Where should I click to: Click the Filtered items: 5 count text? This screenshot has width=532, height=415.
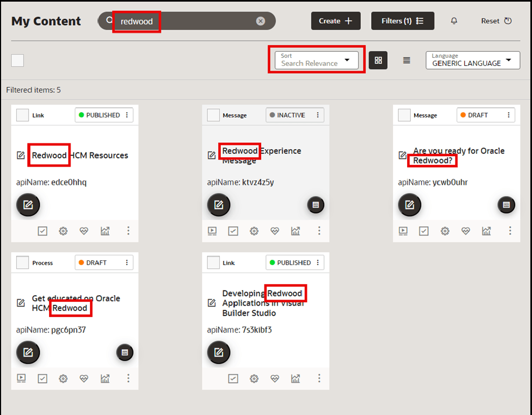coord(33,90)
